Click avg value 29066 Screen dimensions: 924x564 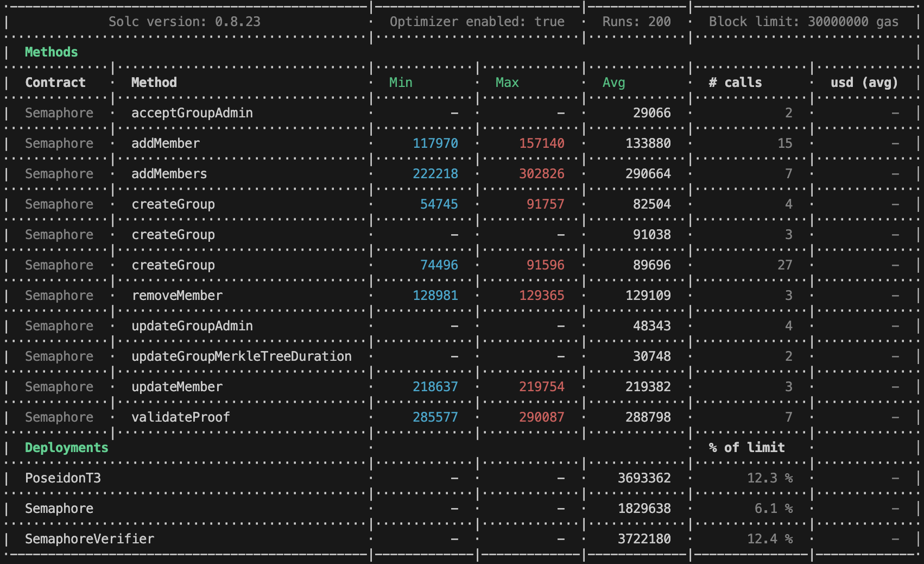[x=652, y=113]
